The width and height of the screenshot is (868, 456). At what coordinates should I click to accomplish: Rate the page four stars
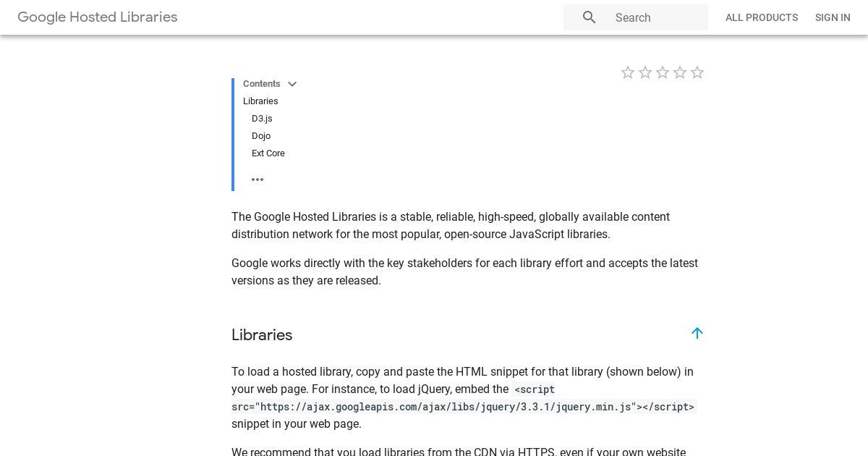pyautogui.click(x=680, y=72)
